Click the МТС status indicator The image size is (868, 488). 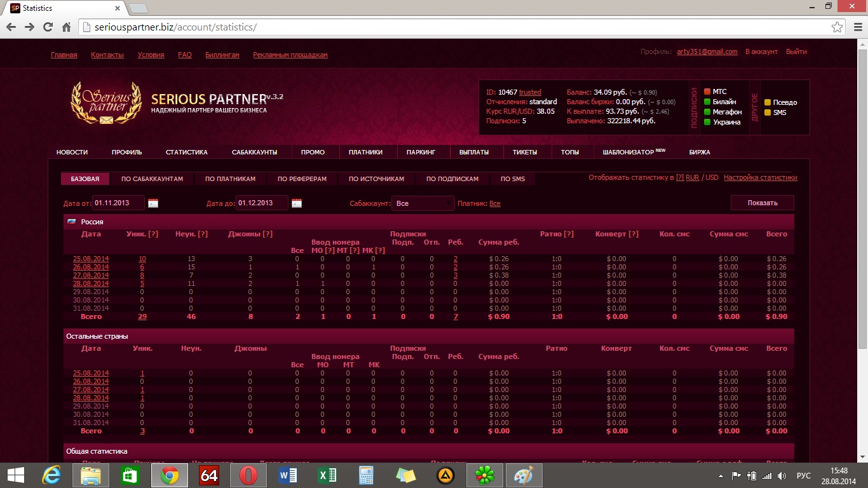click(x=707, y=92)
